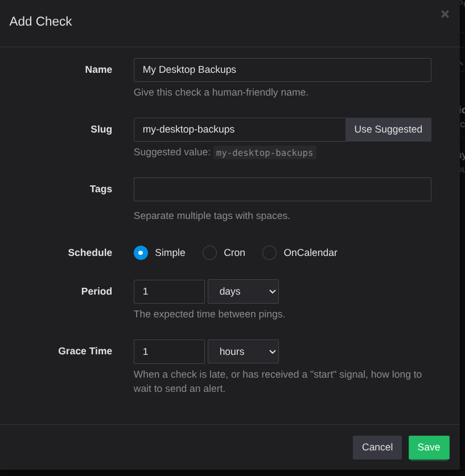The height and width of the screenshot is (476, 465).
Task: Click the Name label
Action: click(98, 69)
